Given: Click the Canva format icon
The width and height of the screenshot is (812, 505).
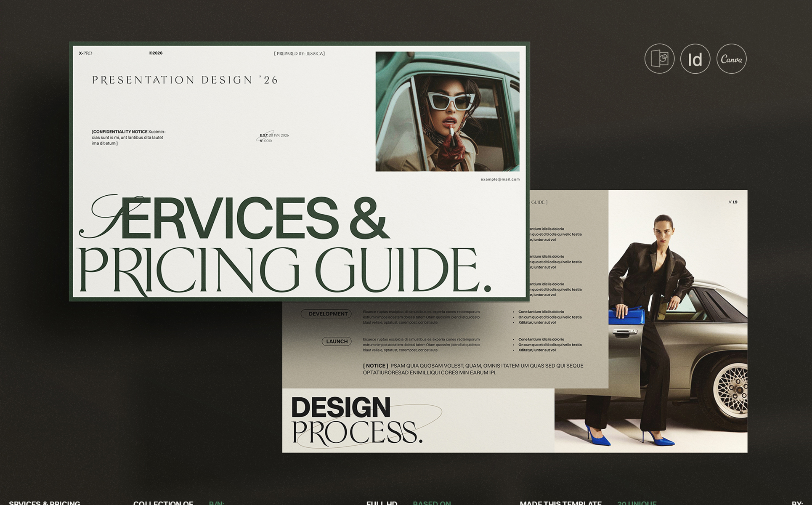Looking at the screenshot, I should 731,59.
